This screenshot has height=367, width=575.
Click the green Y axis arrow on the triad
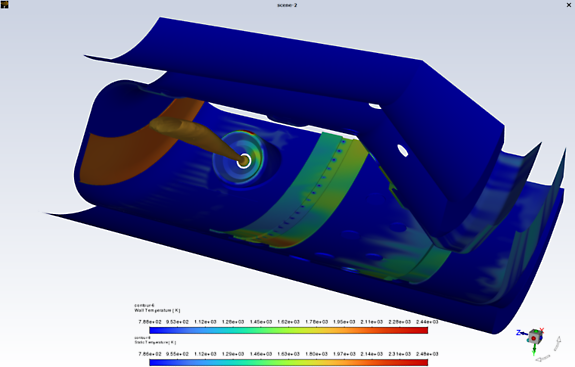coord(535,348)
